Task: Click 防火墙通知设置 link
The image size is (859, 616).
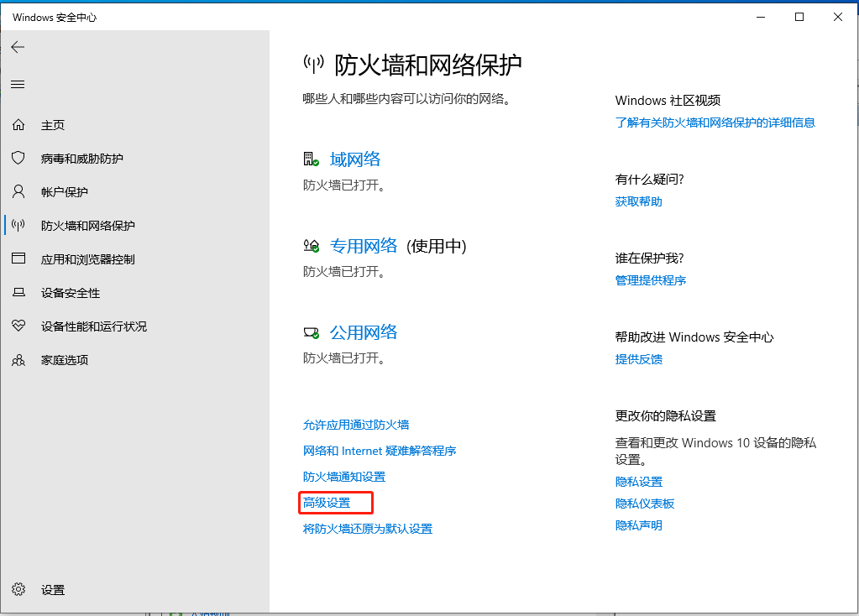Action: click(x=344, y=477)
